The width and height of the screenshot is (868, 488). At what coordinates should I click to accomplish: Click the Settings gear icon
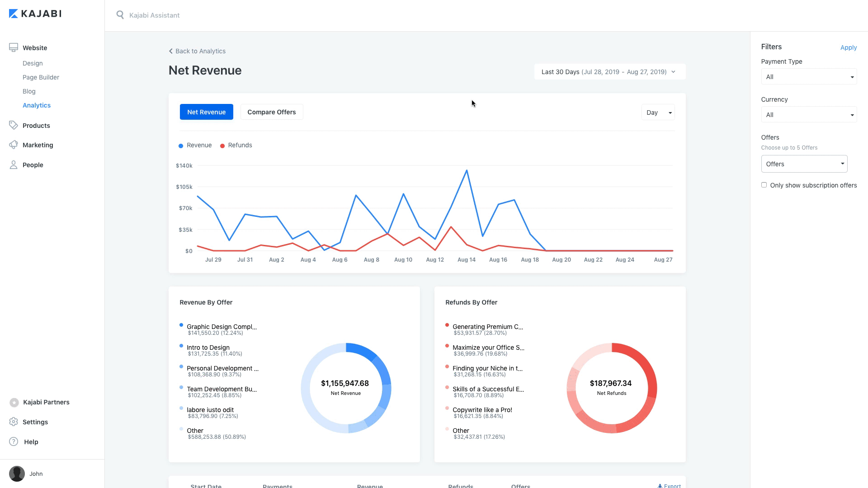(x=14, y=422)
